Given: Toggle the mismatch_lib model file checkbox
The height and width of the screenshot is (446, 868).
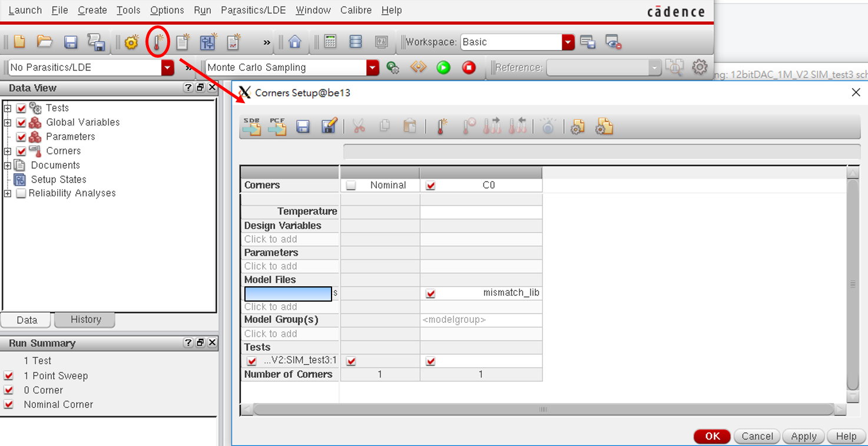Looking at the screenshot, I should [430, 293].
